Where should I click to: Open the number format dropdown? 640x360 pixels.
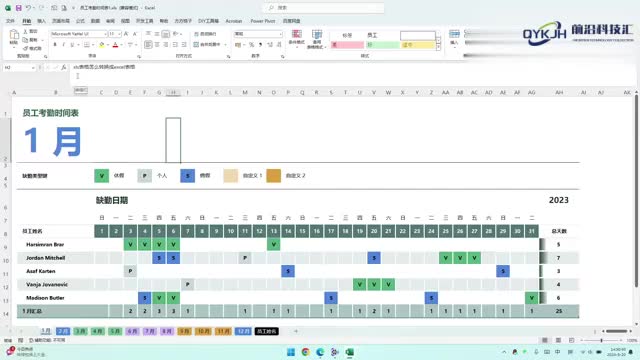point(280,34)
